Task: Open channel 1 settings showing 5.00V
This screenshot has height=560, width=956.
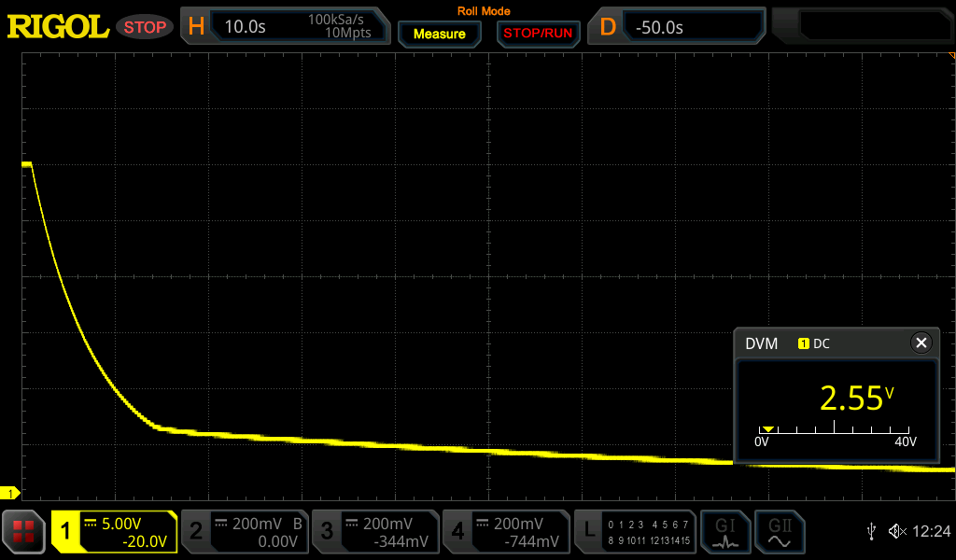Action: pyautogui.click(x=115, y=532)
